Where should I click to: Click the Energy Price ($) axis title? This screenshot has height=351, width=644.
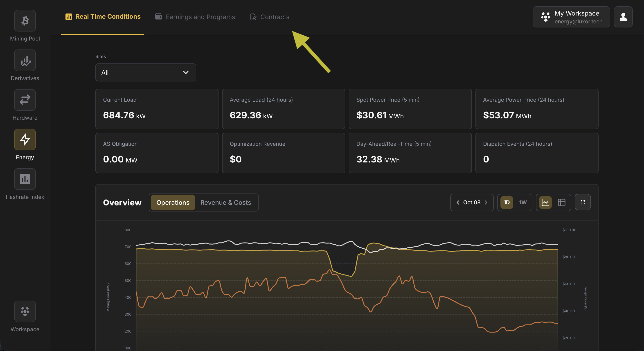[585, 297]
